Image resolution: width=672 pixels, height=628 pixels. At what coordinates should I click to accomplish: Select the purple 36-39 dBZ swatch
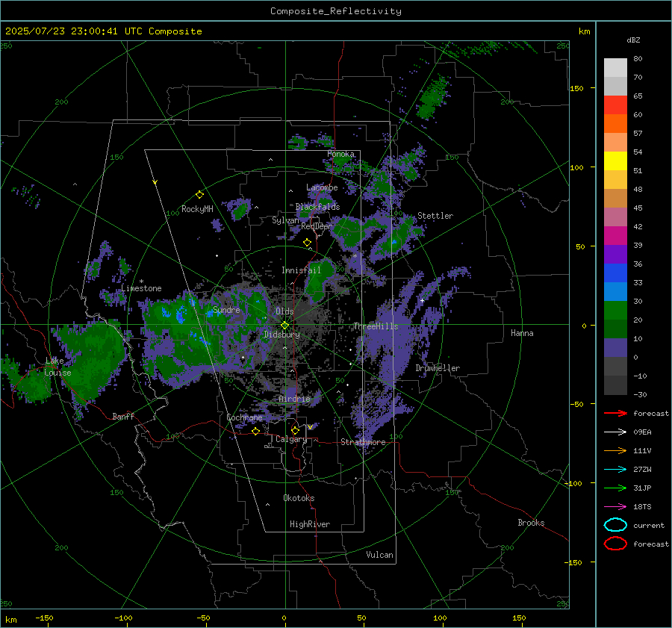(x=615, y=255)
